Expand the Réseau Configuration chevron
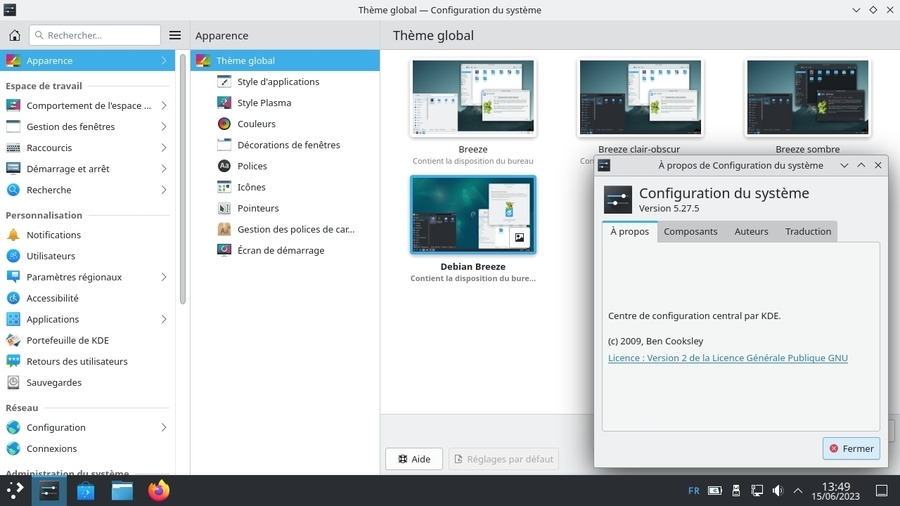 click(164, 427)
